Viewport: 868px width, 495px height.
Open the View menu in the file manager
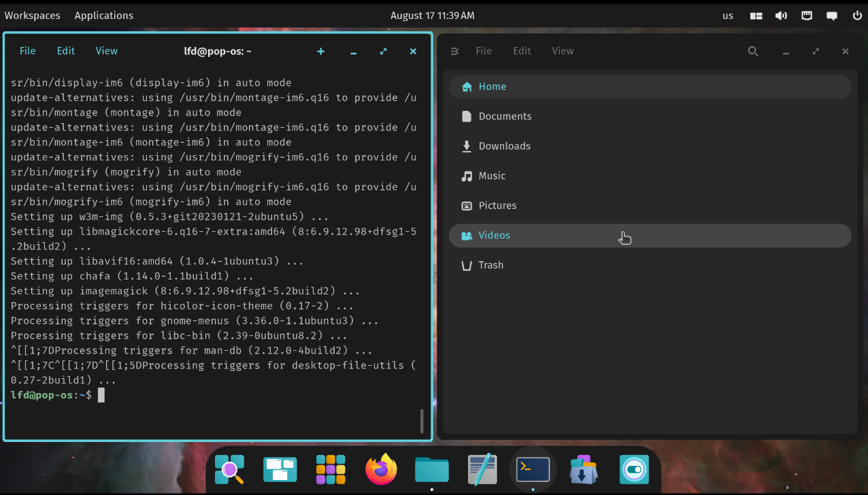(x=563, y=50)
